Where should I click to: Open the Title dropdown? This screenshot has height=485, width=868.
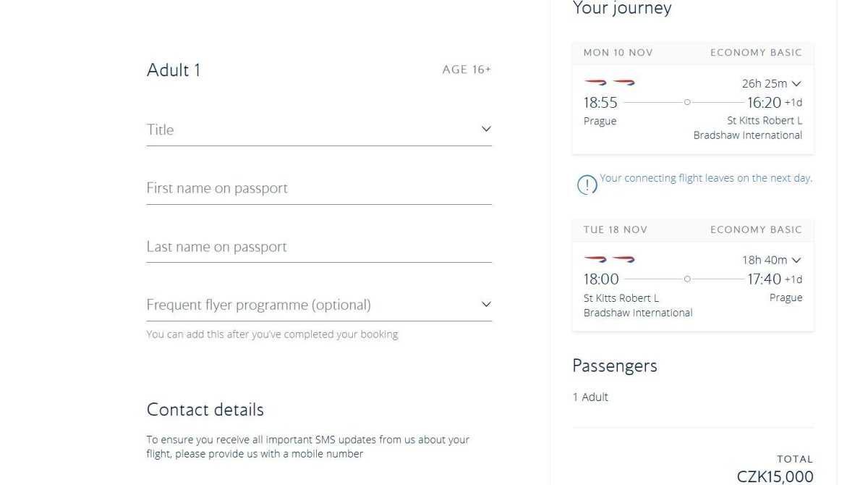coord(319,130)
